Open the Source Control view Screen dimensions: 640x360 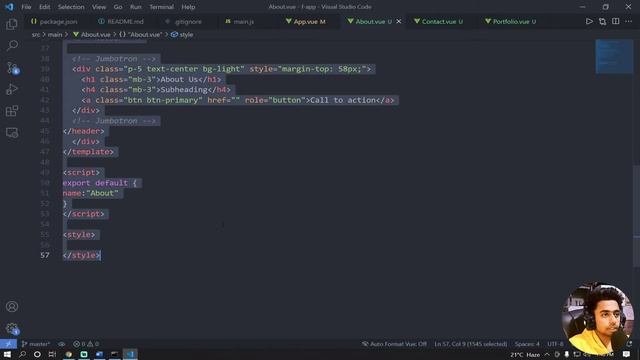(x=12, y=67)
